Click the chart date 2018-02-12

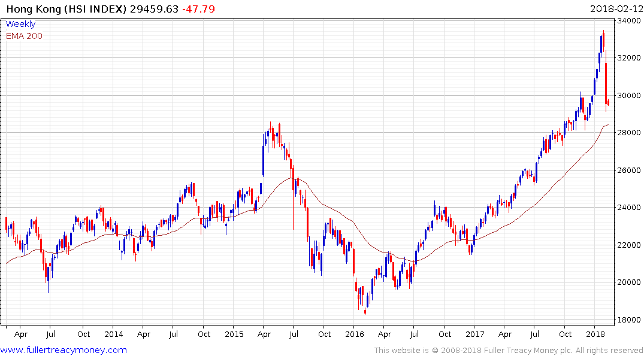click(616, 9)
